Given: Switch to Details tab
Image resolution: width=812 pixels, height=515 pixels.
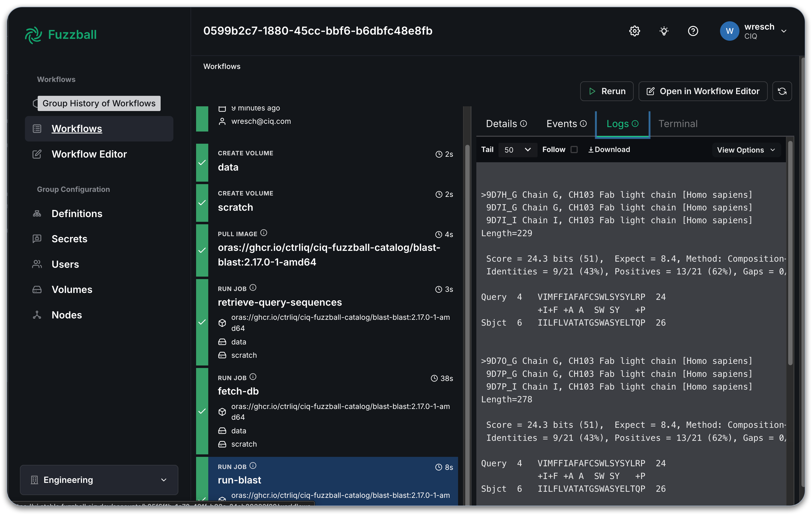Looking at the screenshot, I should coord(506,124).
